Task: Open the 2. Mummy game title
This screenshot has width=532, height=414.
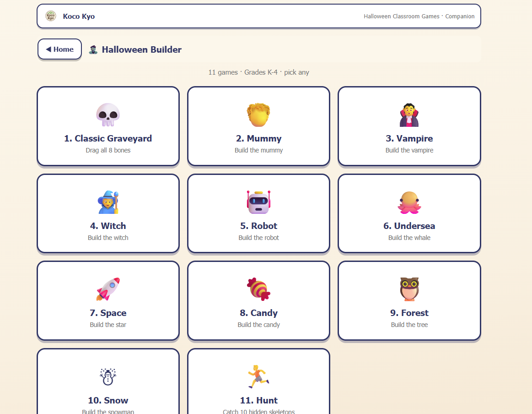Action: point(258,139)
